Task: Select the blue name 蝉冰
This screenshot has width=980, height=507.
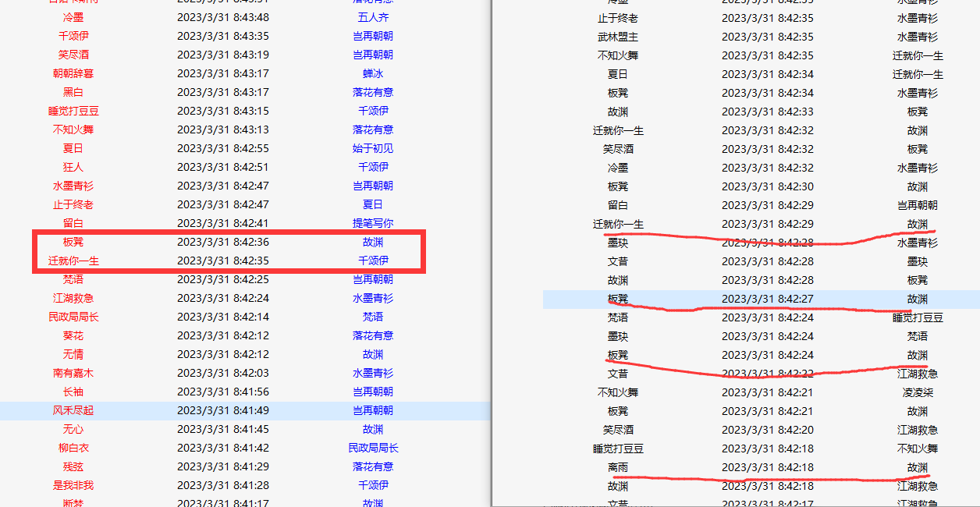Action: (373, 73)
